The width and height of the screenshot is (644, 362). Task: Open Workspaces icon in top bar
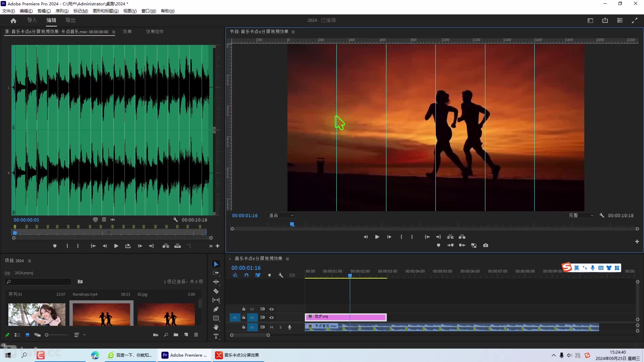point(590,20)
